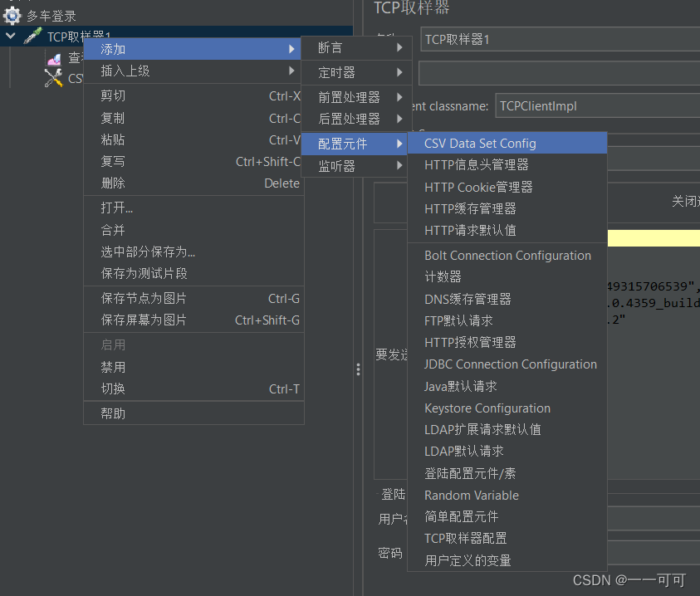Screen dimensions: 700x596
Task: Choose HTTP Cookie管理器 config element
Action: (x=477, y=187)
